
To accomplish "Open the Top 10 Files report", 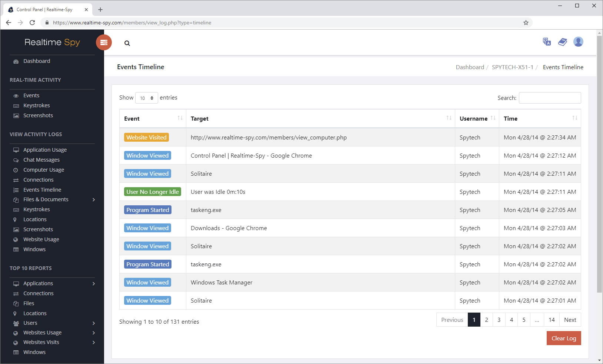I will (29, 304).
